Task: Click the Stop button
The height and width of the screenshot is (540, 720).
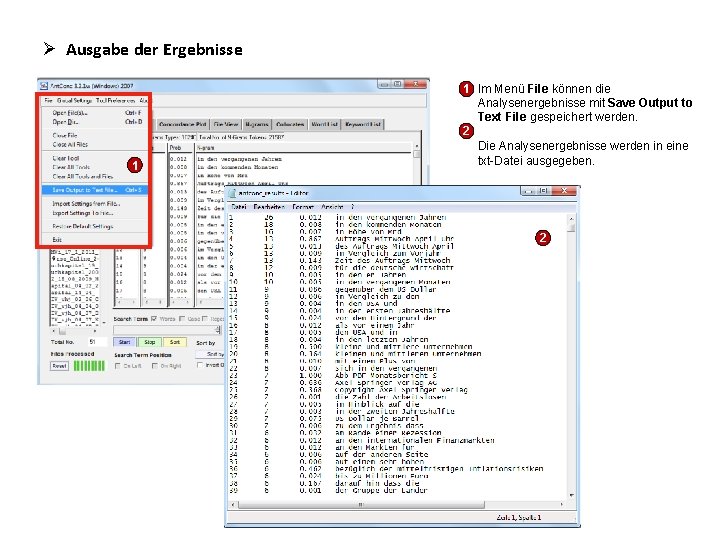Action: 150,342
